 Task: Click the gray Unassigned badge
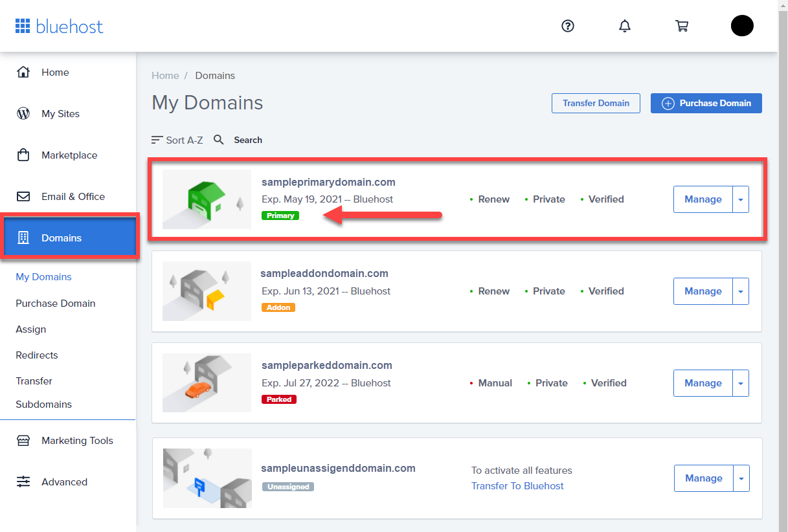point(288,487)
